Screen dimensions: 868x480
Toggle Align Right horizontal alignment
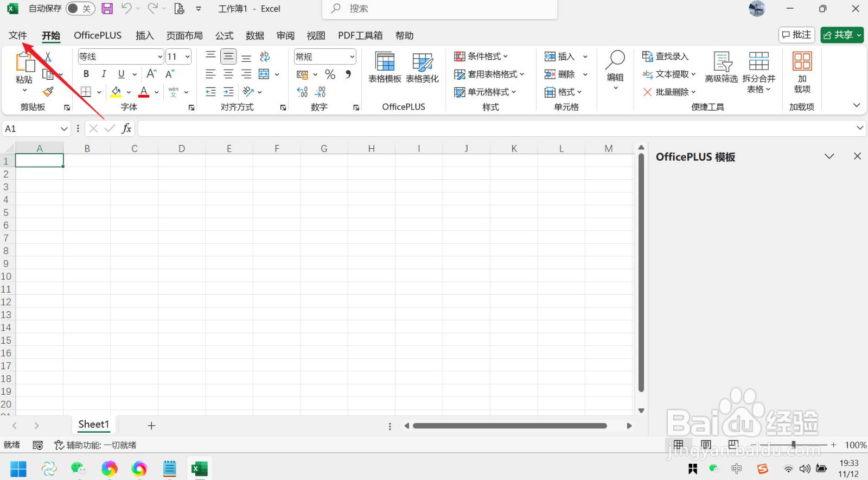click(x=246, y=74)
